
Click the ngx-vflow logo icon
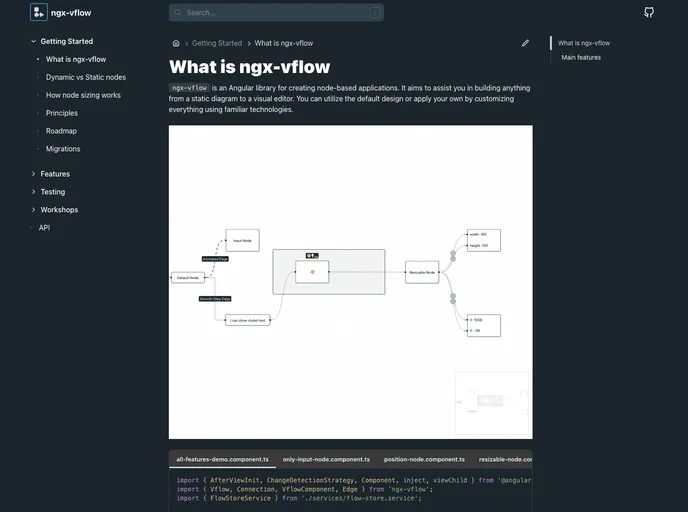point(39,12)
